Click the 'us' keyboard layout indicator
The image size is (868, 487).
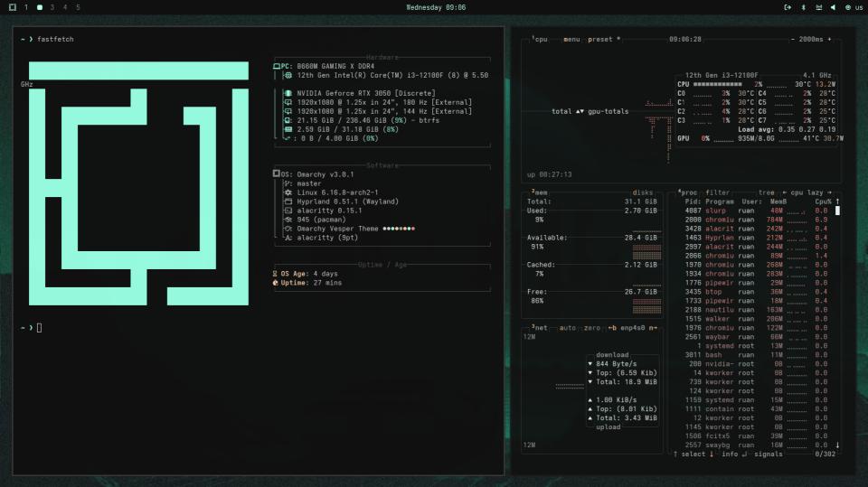tap(859, 7)
